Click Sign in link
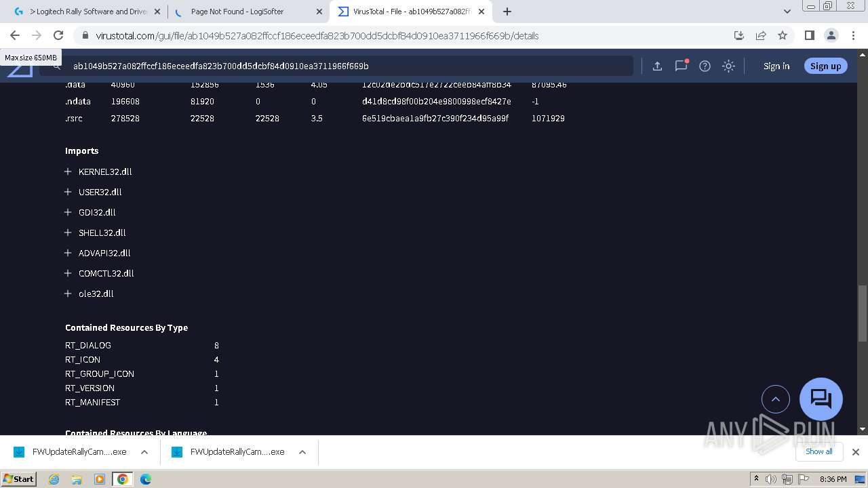Screen dimensions: 868x488 (x=776, y=66)
